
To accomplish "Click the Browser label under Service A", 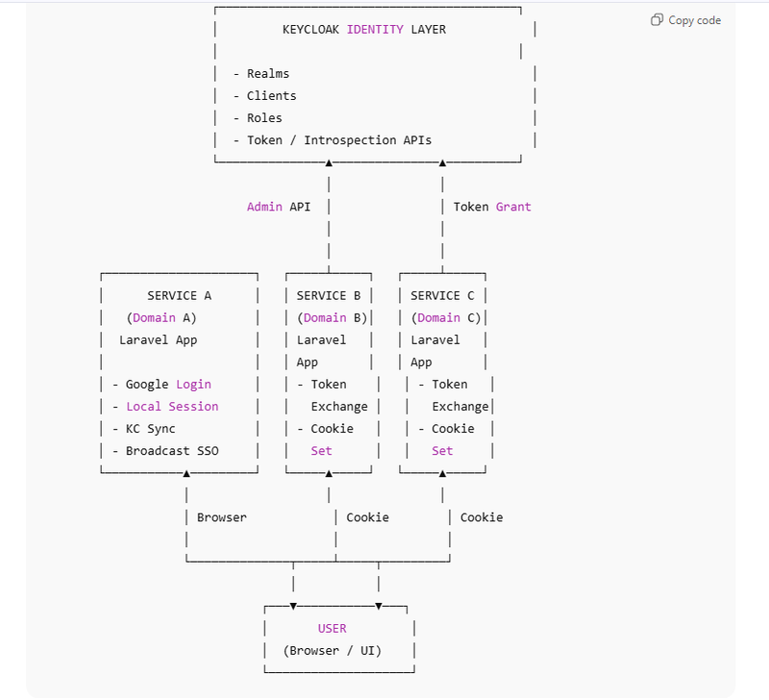I will [221, 517].
